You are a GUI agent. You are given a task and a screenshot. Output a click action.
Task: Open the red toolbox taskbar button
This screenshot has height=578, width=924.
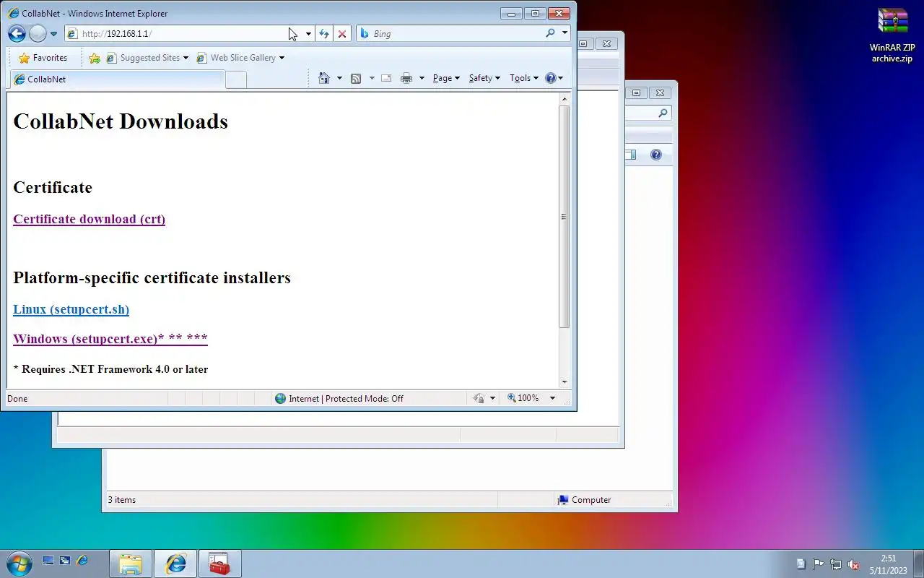[219, 564]
